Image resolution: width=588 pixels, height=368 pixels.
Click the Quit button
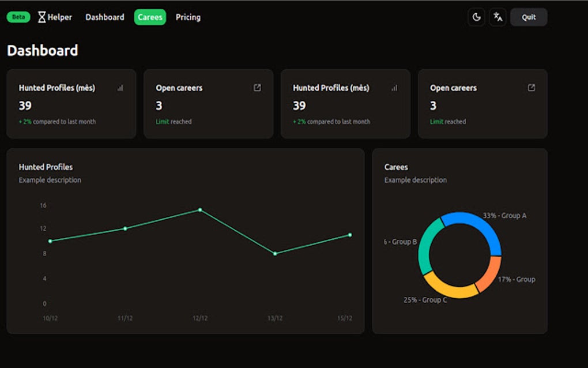(529, 17)
